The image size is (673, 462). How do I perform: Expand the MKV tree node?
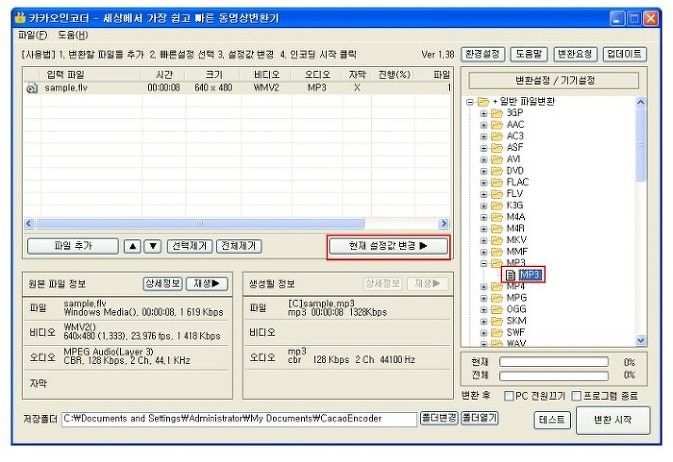484,241
